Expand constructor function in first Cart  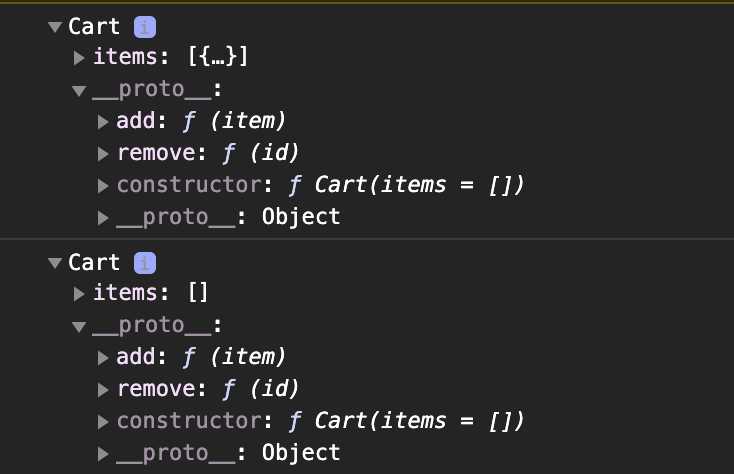tap(103, 186)
